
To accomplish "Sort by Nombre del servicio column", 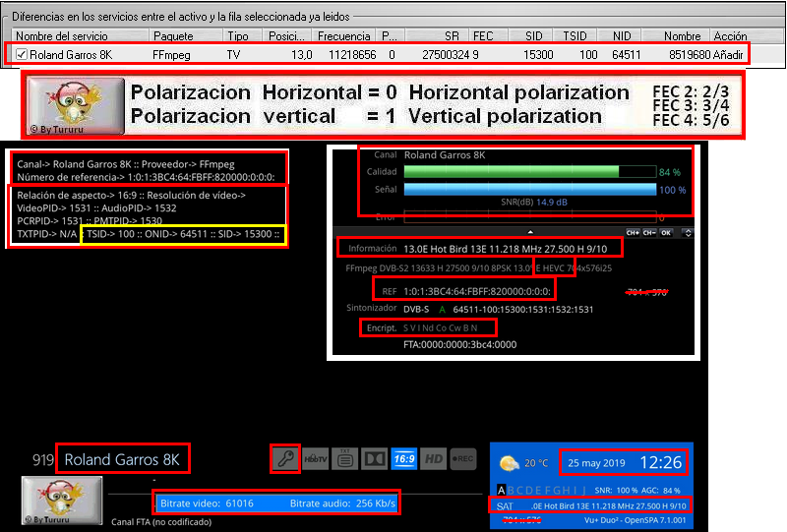I will click(x=81, y=36).
